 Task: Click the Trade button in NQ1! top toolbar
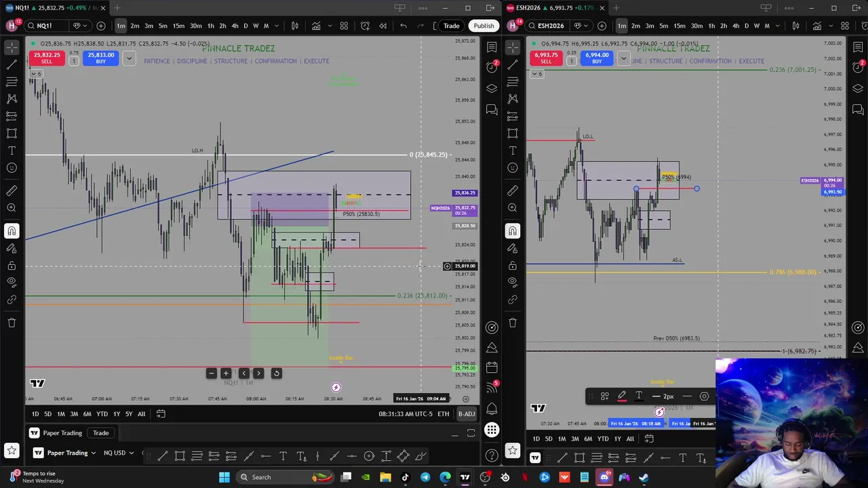[x=451, y=26]
